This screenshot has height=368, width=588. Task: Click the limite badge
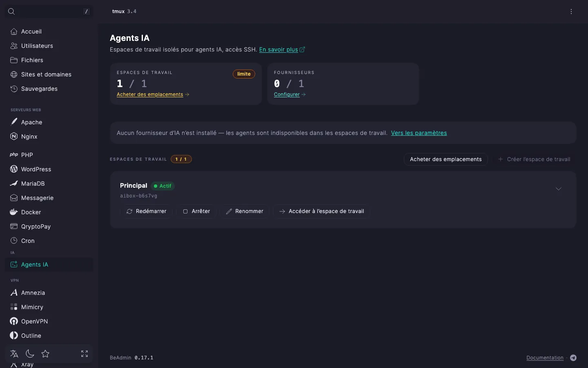[x=244, y=74]
